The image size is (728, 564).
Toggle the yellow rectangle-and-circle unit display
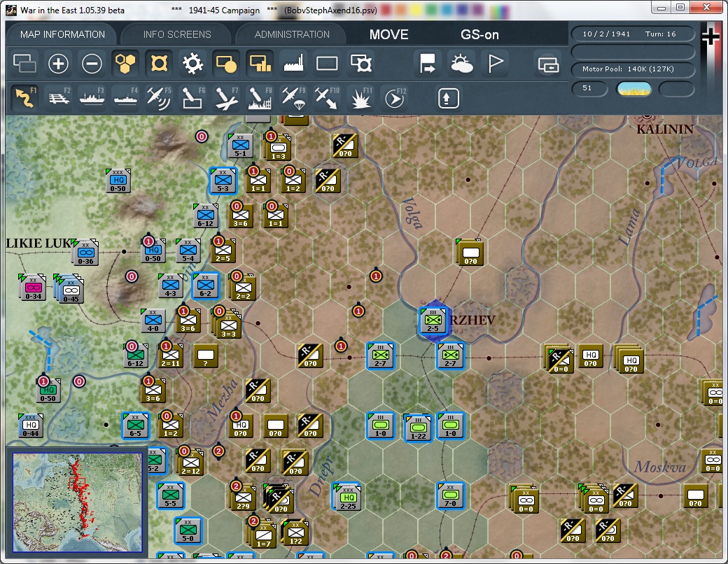point(226,63)
